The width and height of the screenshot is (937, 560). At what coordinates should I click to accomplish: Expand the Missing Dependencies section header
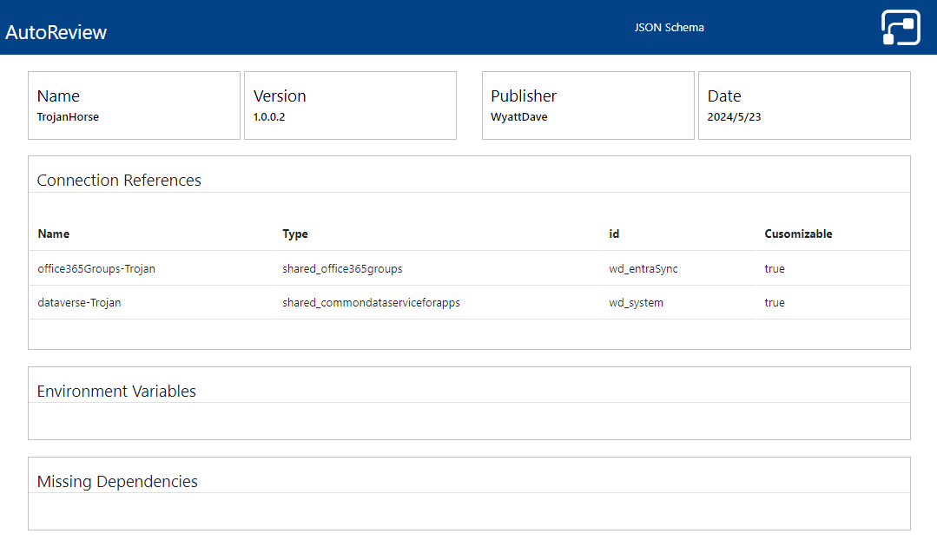point(117,482)
